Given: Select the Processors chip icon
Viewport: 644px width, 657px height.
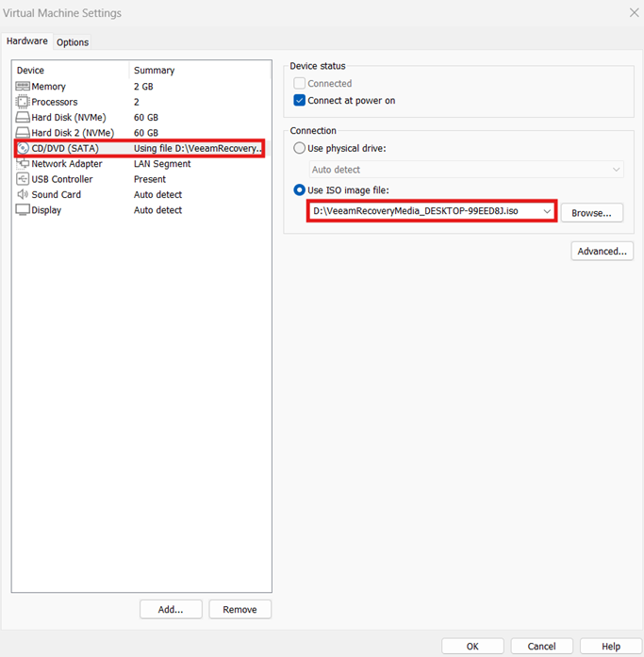Looking at the screenshot, I should tap(23, 102).
